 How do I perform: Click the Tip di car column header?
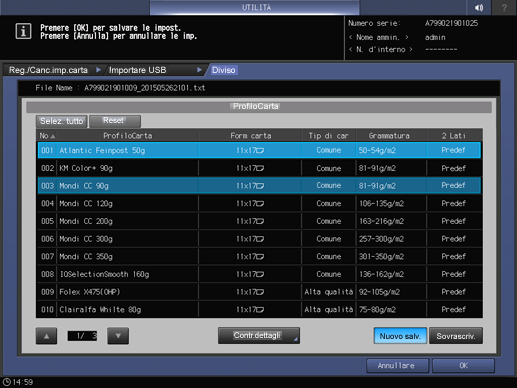[328, 136]
